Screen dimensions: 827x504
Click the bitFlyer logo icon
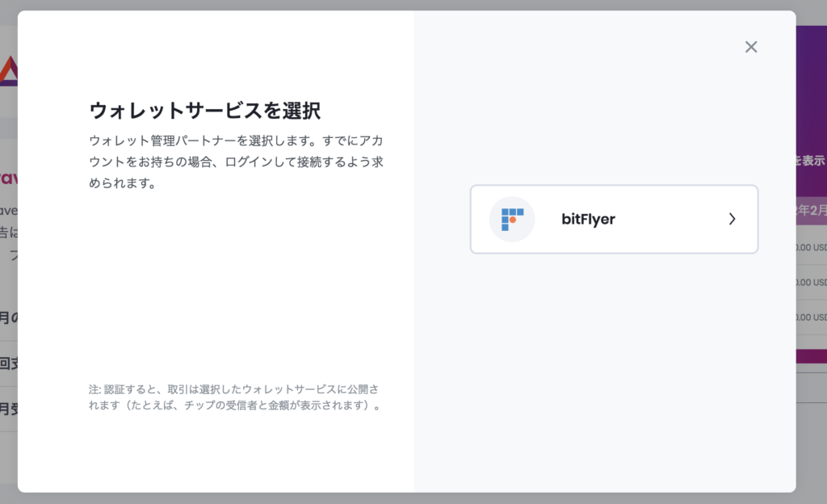[512, 220]
